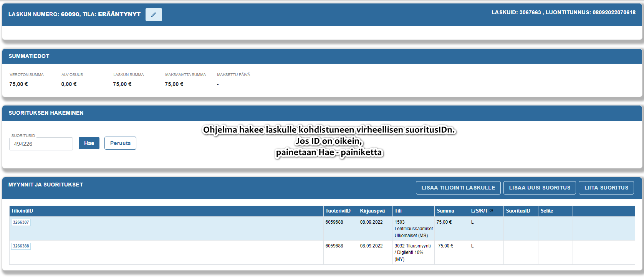
Task: Click the MAKSAMATTA SUMMA value 75,00 €
Action: point(174,84)
